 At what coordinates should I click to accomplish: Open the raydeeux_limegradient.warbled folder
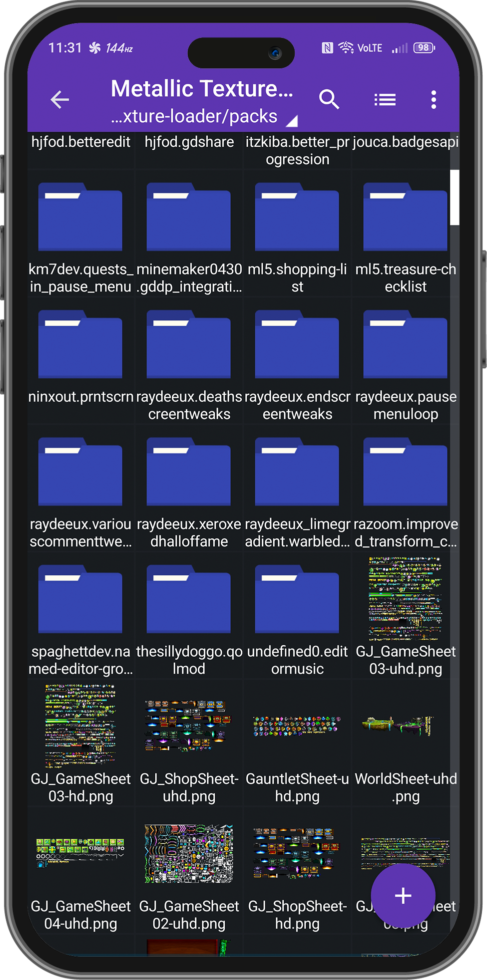[297, 472]
